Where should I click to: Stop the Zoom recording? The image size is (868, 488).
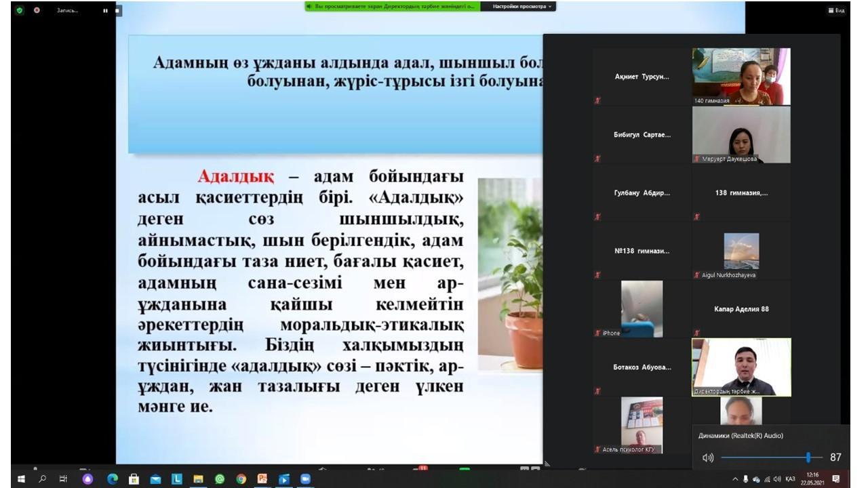click(118, 11)
